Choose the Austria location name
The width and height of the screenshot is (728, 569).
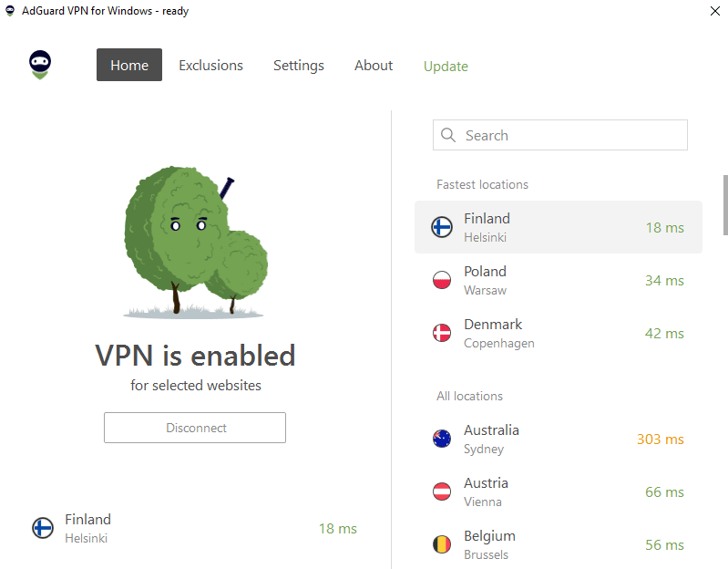tap(487, 483)
